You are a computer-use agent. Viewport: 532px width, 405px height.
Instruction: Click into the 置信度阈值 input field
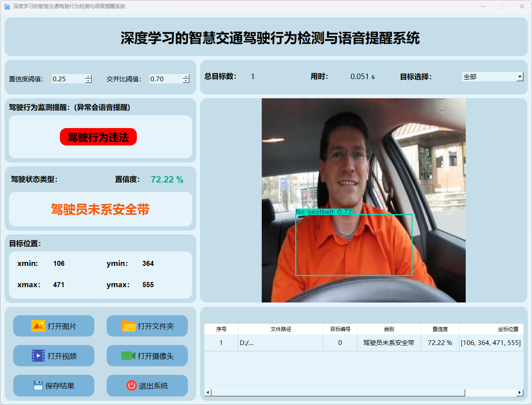coord(67,79)
